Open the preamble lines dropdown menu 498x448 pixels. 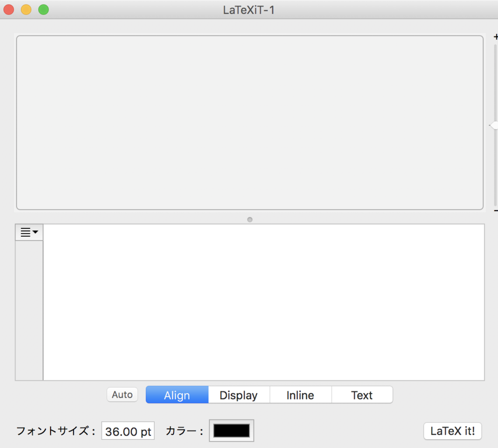(x=29, y=232)
